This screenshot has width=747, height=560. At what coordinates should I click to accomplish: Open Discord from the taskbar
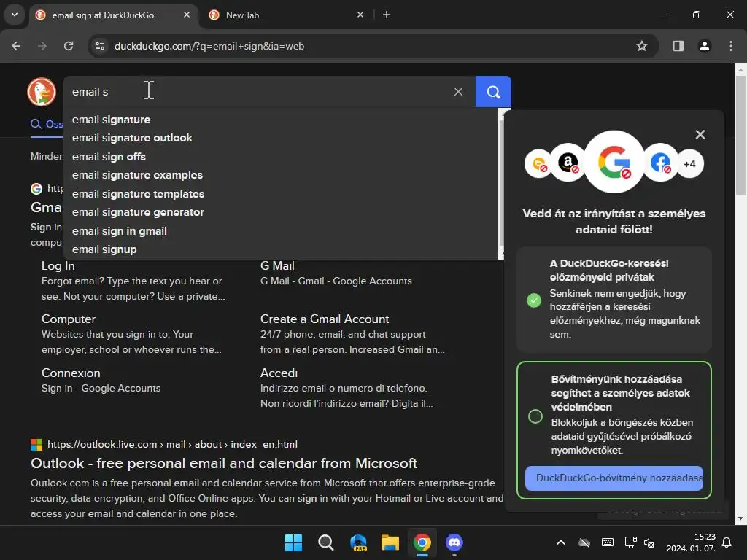coord(454,542)
